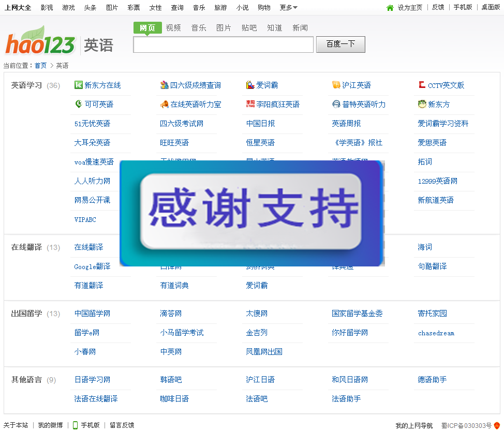Open the 中国日报 link

click(260, 123)
